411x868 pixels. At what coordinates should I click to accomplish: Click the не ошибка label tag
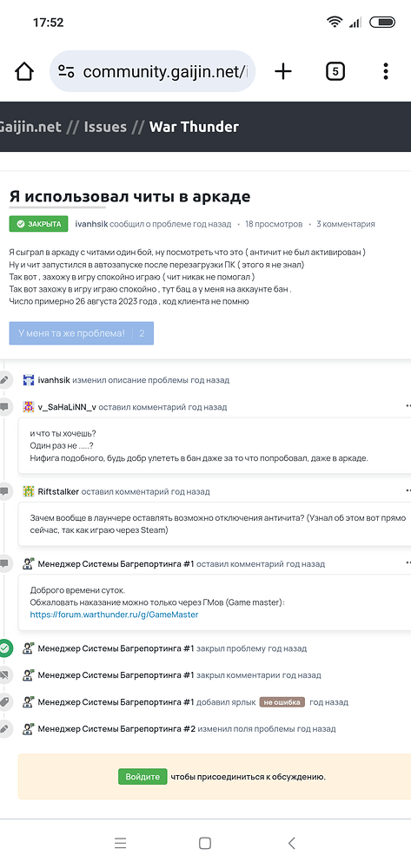tap(282, 702)
